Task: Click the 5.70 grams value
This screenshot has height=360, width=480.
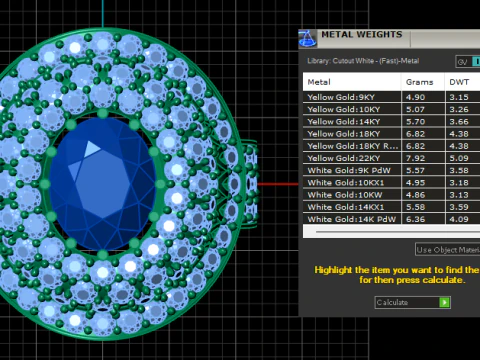Action: tap(415, 122)
